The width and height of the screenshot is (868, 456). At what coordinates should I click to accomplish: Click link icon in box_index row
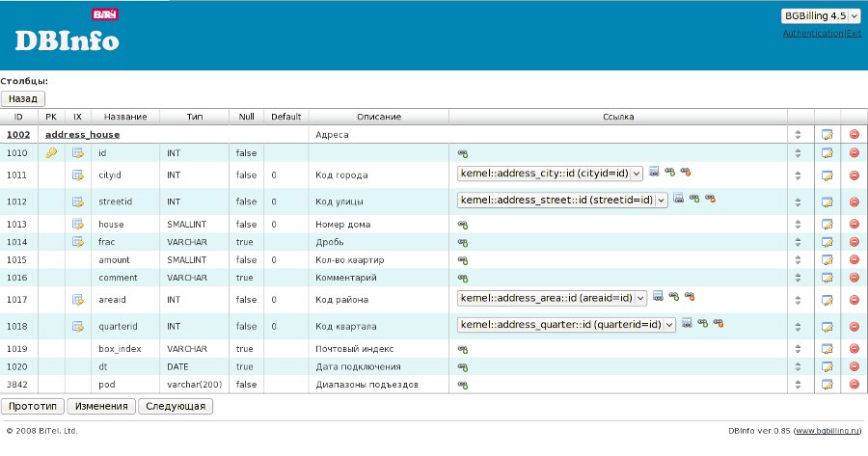tap(463, 349)
